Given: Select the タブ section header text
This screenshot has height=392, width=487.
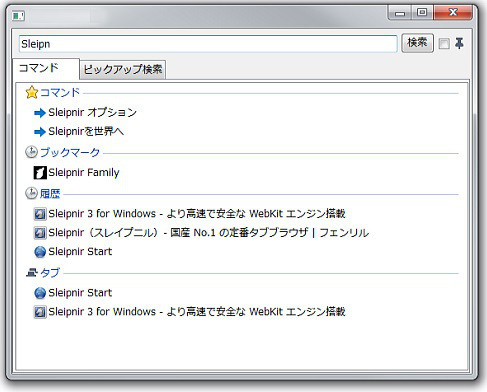Looking at the screenshot, I should [50, 273].
